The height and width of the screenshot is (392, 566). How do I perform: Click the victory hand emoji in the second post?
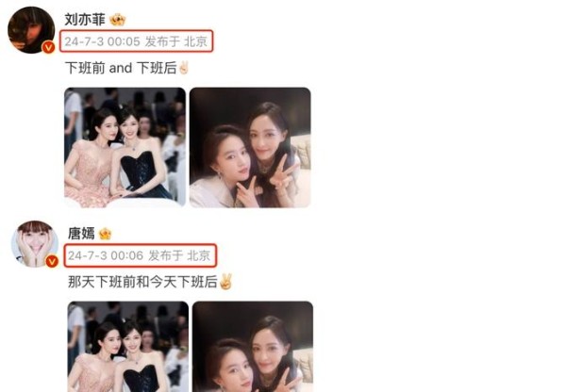pos(225,282)
